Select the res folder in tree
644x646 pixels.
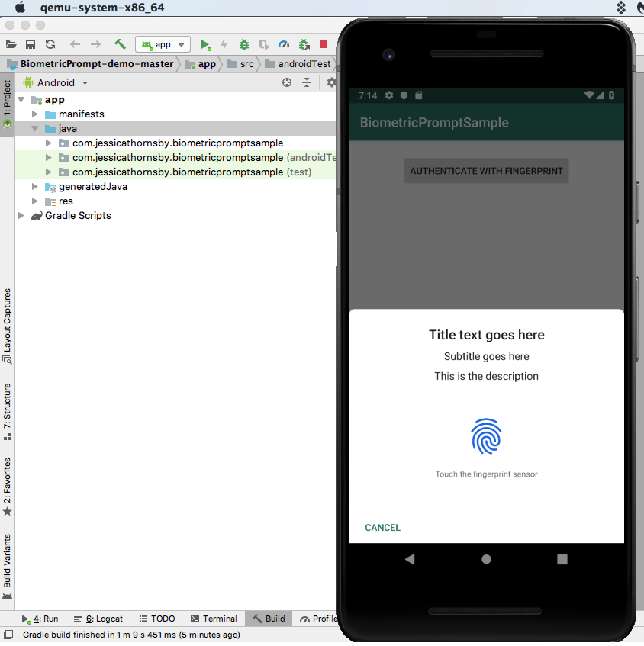[66, 201]
